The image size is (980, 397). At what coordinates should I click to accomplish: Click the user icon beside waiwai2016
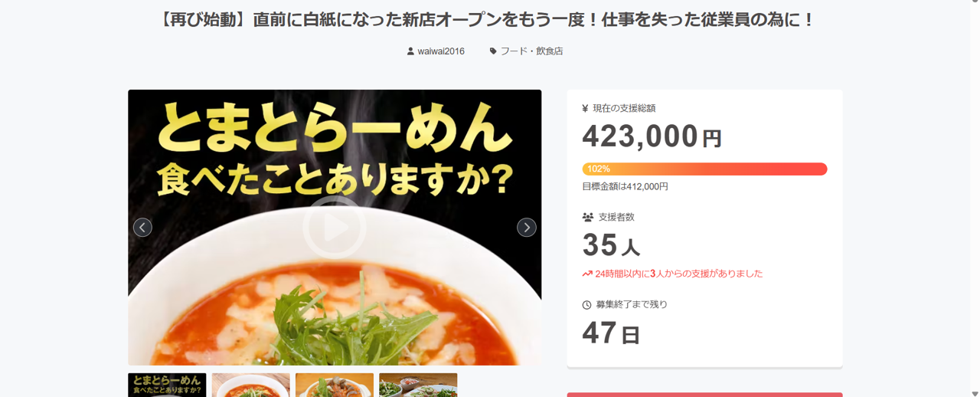410,51
